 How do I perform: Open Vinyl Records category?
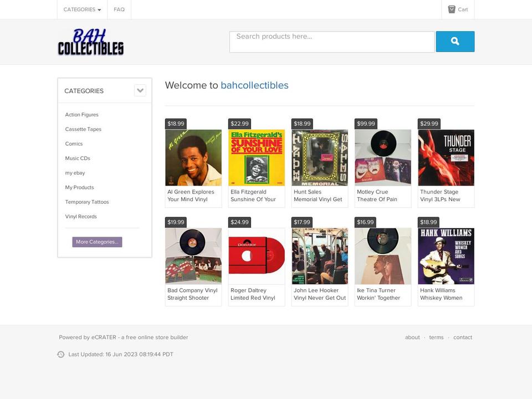(81, 217)
